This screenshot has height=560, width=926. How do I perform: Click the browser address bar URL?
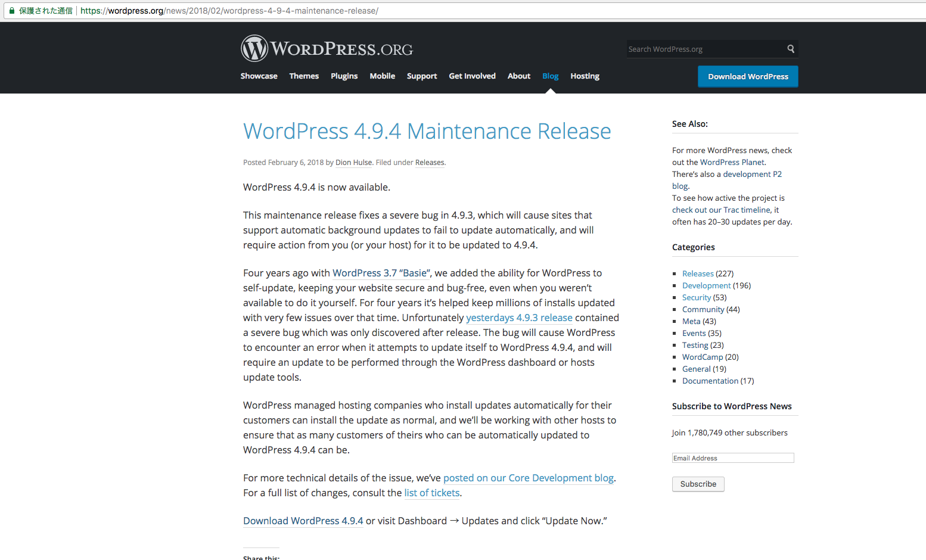[x=229, y=11]
